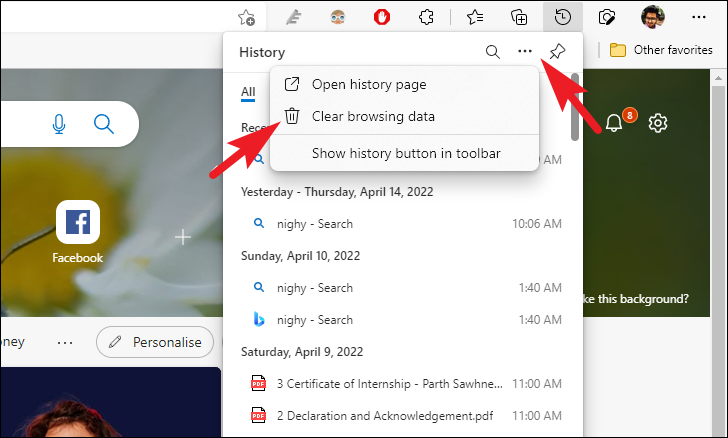
Task: Pin the History panel
Action: 557,52
